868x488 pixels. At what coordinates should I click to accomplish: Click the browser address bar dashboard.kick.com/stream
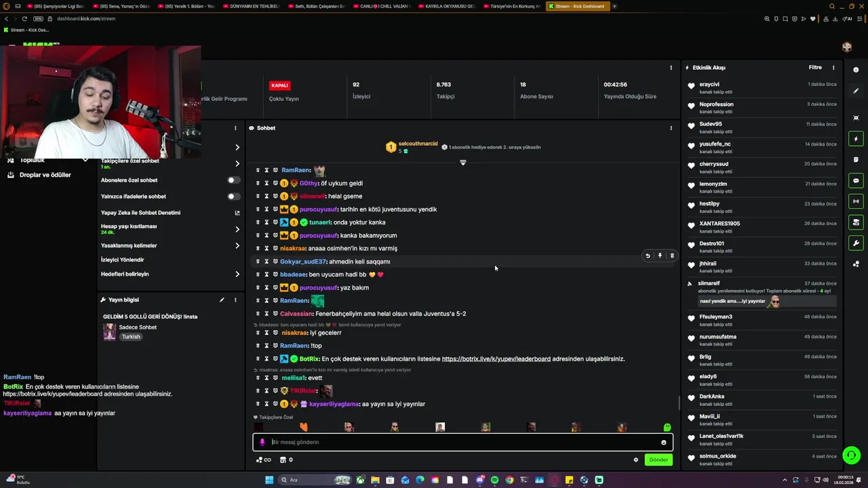click(86, 19)
